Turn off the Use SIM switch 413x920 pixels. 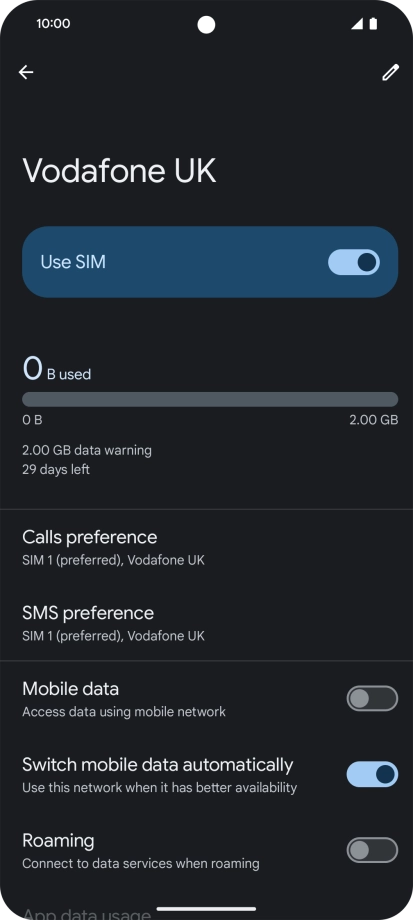(x=354, y=262)
